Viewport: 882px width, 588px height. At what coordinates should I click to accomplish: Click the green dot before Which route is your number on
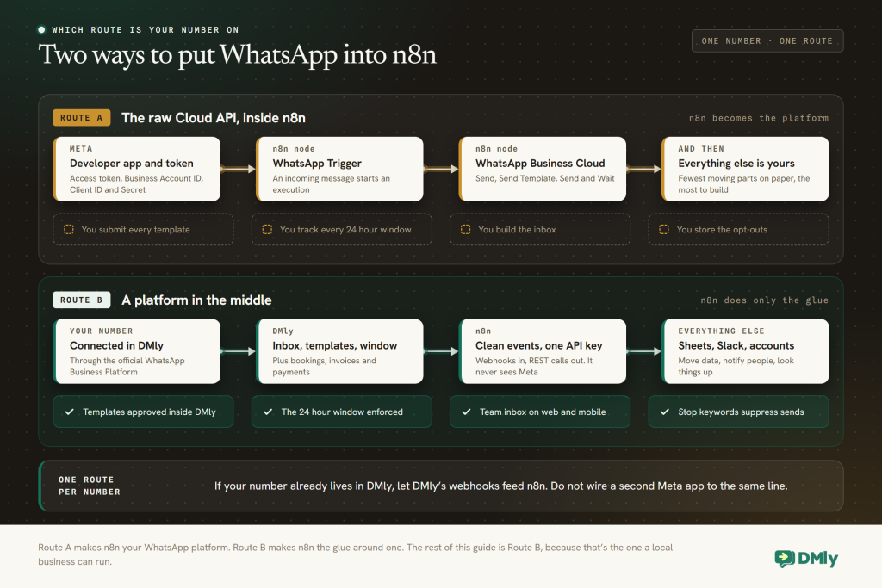pyautogui.click(x=41, y=30)
